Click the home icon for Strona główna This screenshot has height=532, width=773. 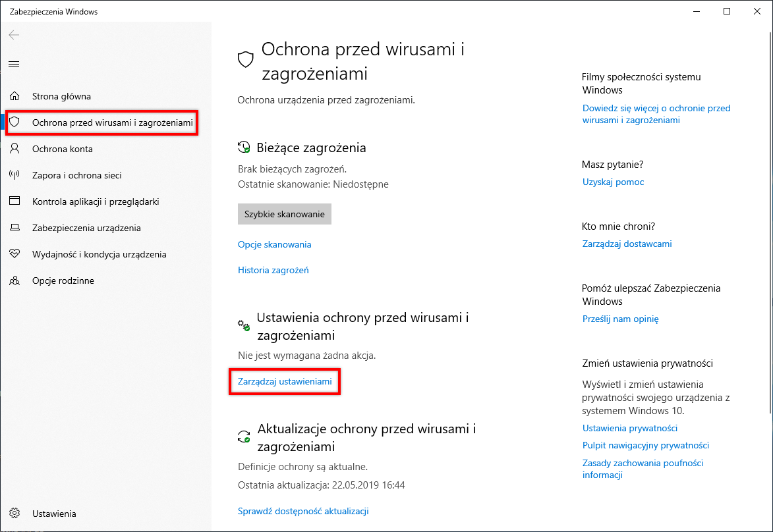[14, 96]
